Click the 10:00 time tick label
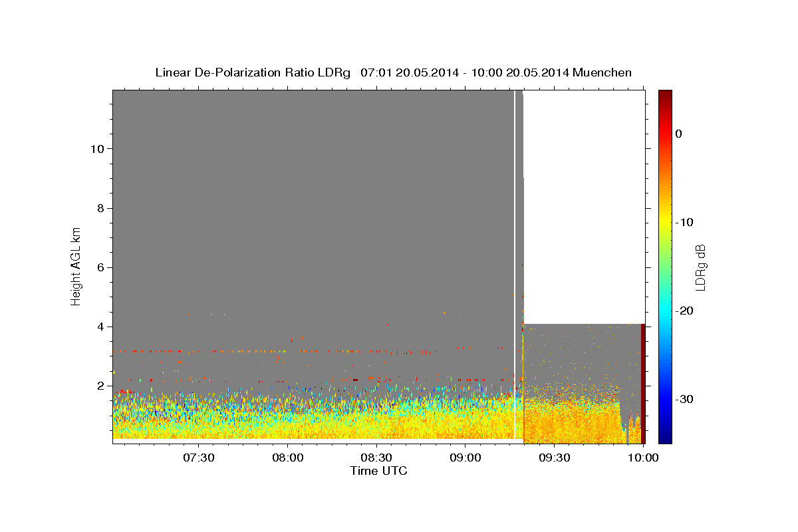Image resolution: width=798 pixels, height=532 pixels. 643,458
